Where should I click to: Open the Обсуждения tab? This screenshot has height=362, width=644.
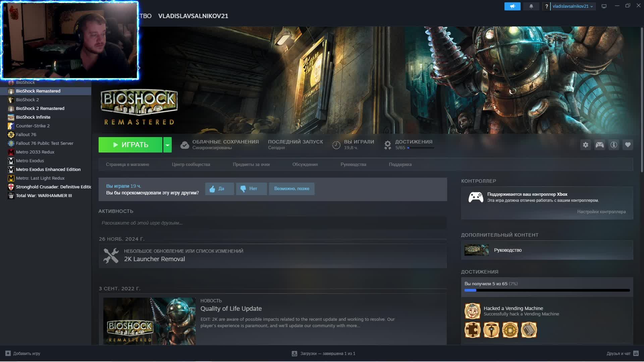click(305, 165)
